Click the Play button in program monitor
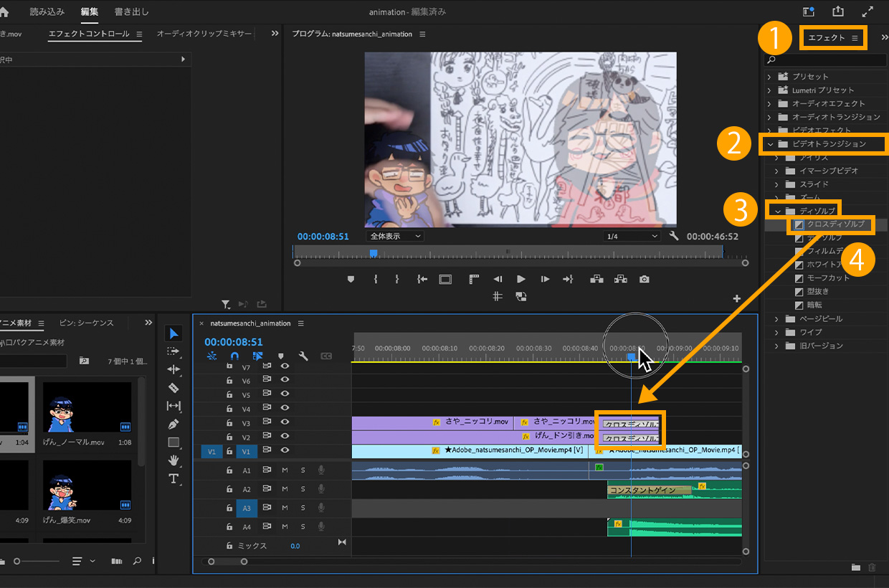Screen dimensions: 889x588 521,279
